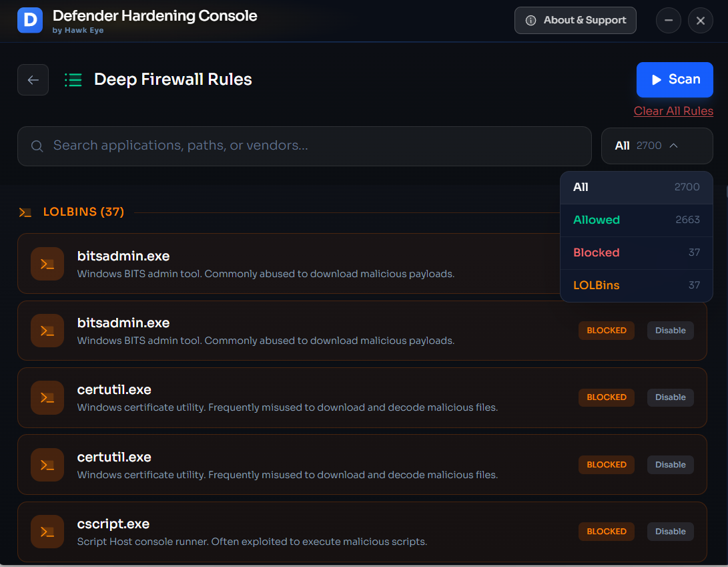Select the All 2700 filter option
The width and height of the screenshot is (728, 567).
[636, 187]
